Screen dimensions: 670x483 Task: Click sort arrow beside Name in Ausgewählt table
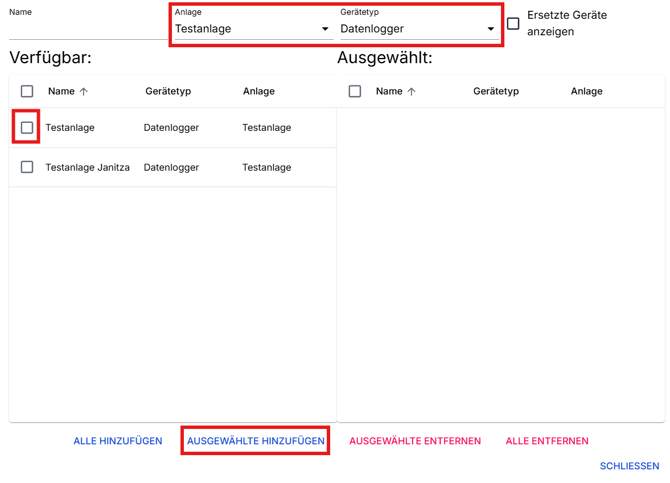coord(412,92)
